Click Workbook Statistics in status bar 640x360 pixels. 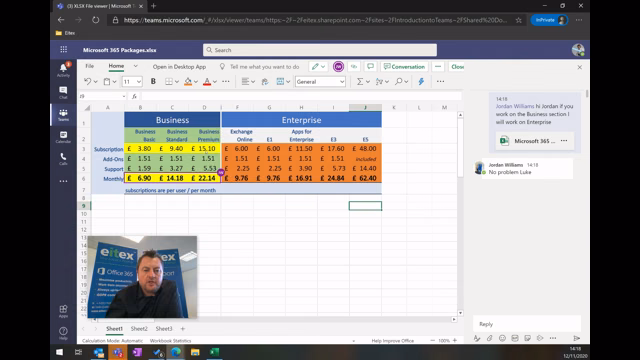coord(170,340)
